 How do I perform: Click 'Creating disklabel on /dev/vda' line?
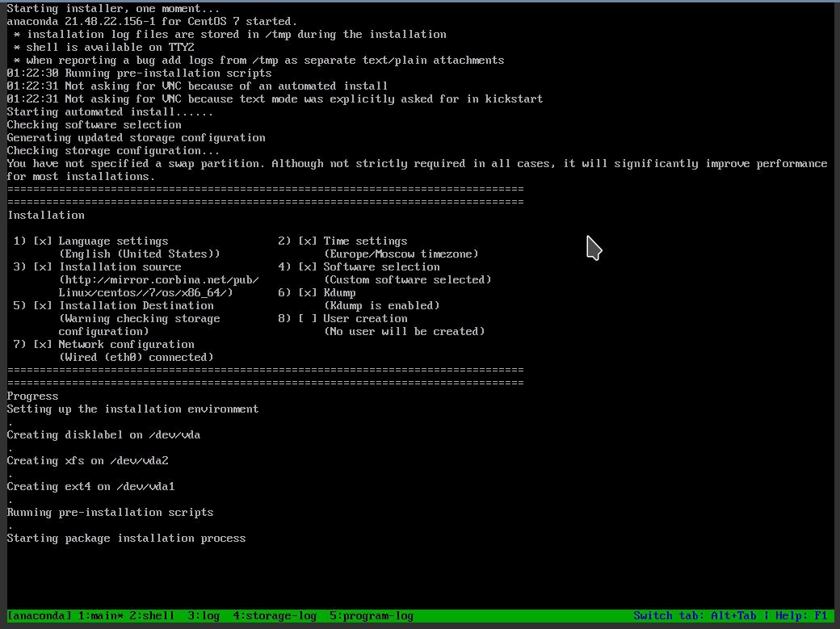click(104, 434)
